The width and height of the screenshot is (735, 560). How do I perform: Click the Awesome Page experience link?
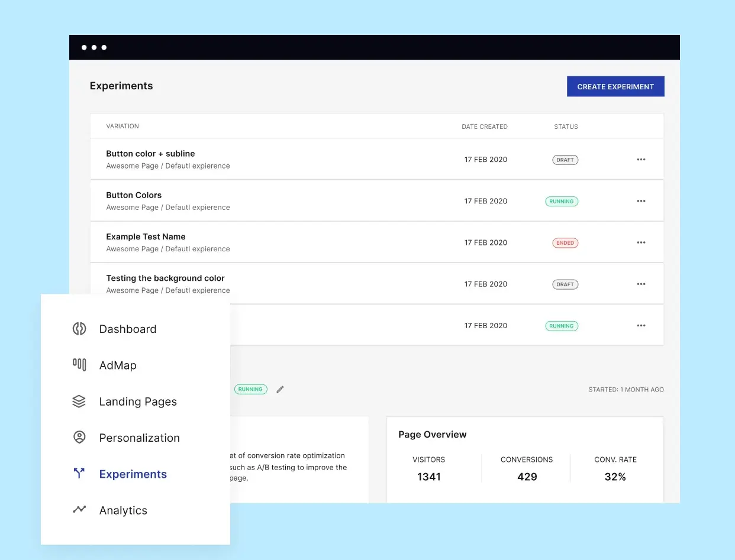167,166
